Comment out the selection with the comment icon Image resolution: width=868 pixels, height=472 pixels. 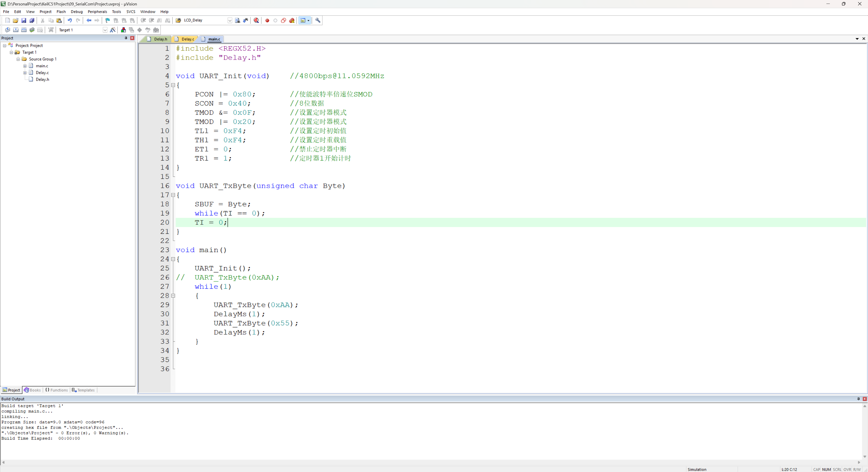(160, 20)
